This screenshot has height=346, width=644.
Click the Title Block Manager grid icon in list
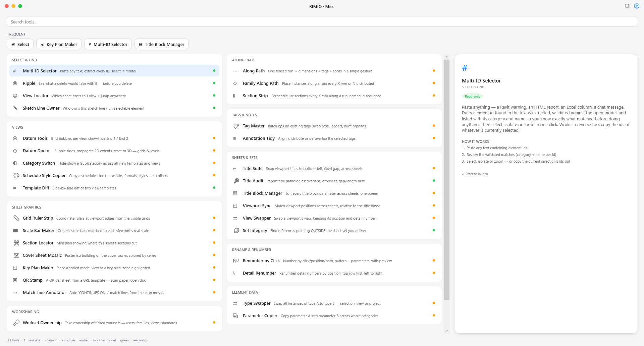[x=235, y=193]
